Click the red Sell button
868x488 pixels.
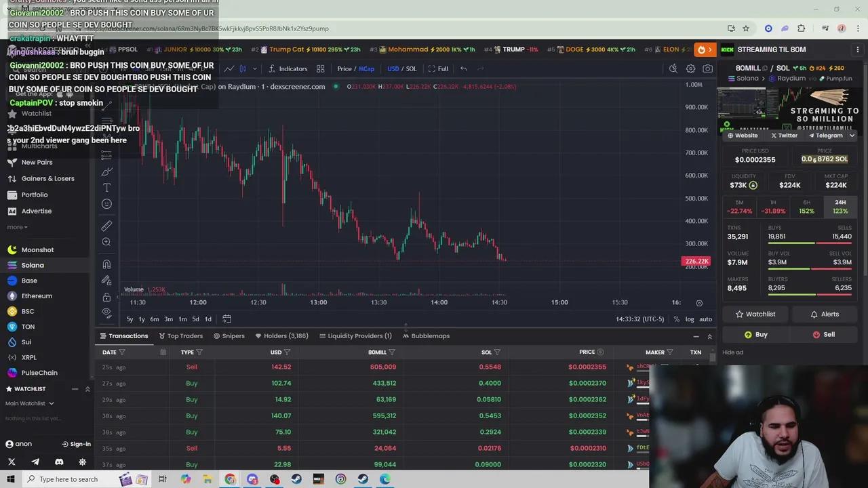point(825,334)
